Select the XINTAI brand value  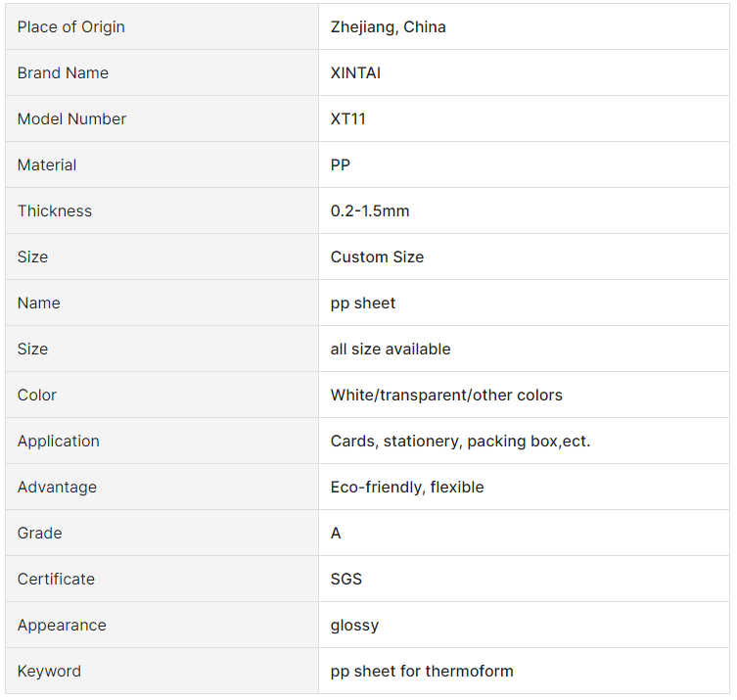[355, 73]
